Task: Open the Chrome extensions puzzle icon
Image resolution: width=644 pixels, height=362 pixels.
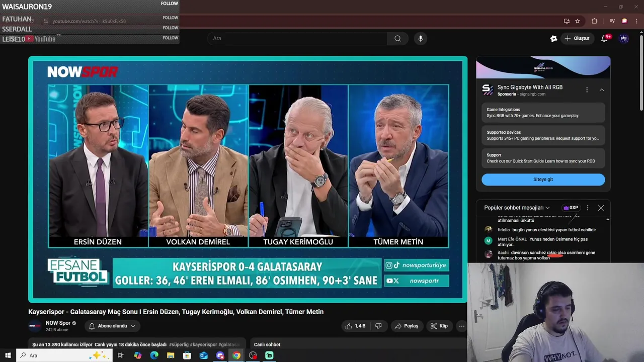Action: (595, 21)
